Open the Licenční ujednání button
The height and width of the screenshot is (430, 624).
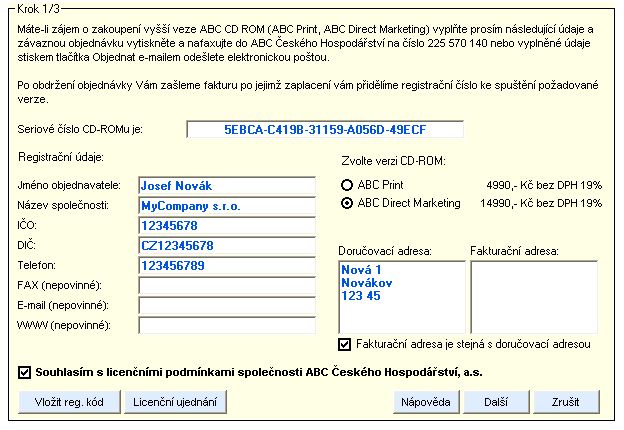(x=176, y=402)
